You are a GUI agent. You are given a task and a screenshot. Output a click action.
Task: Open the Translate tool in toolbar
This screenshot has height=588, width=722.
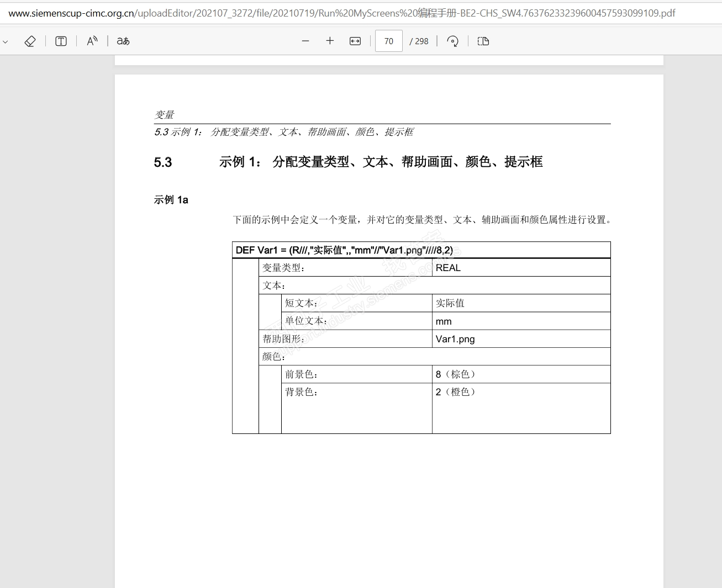tap(123, 41)
